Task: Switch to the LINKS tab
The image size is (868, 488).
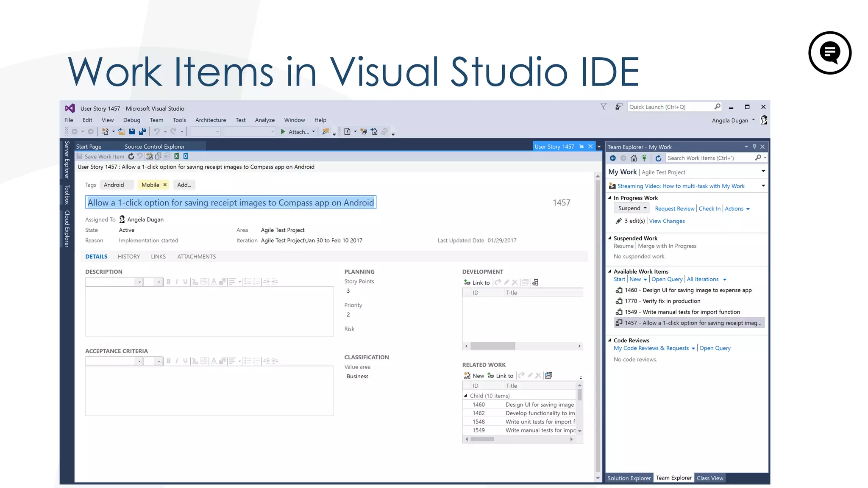Action: [x=159, y=257]
